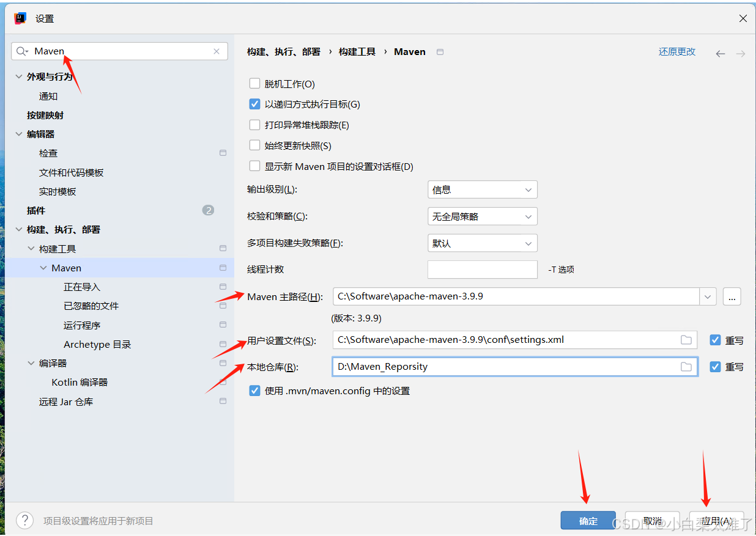Screen dimensions: 756x536
Task: Click project-level icon on 运行程序 row
Action: point(223,325)
